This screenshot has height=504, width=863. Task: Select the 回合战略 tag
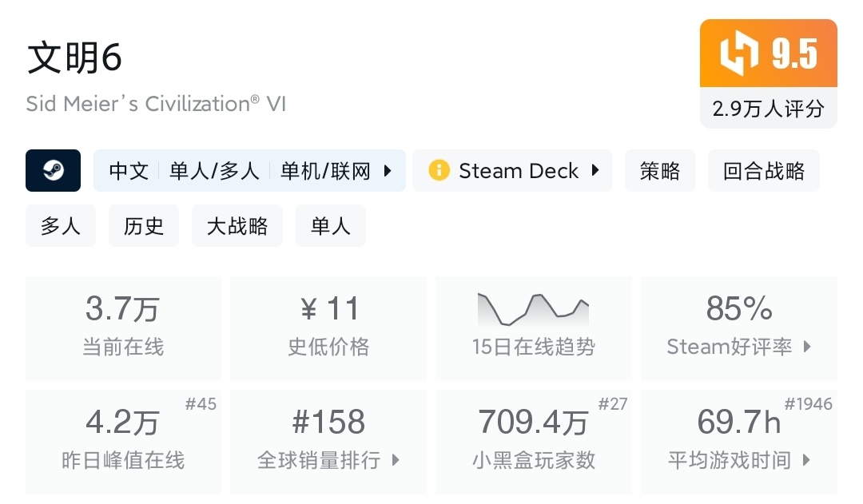(763, 170)
